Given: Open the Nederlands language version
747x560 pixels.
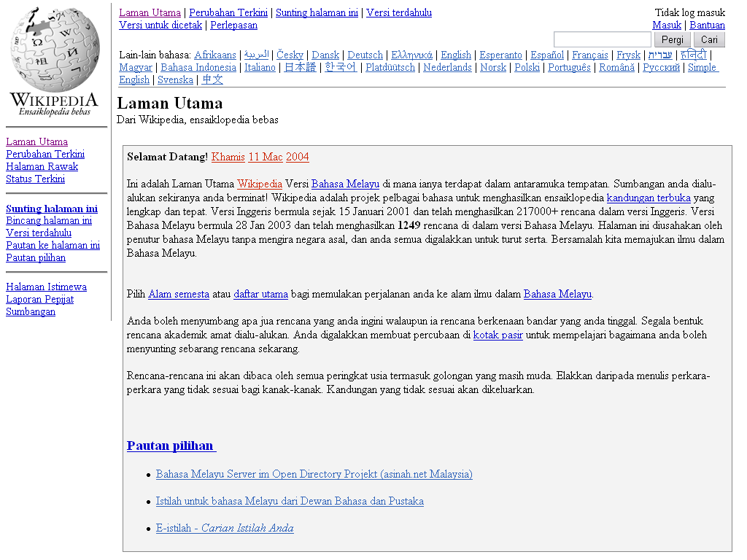Looking at the screenshot, I should click(x=447, y=68).
